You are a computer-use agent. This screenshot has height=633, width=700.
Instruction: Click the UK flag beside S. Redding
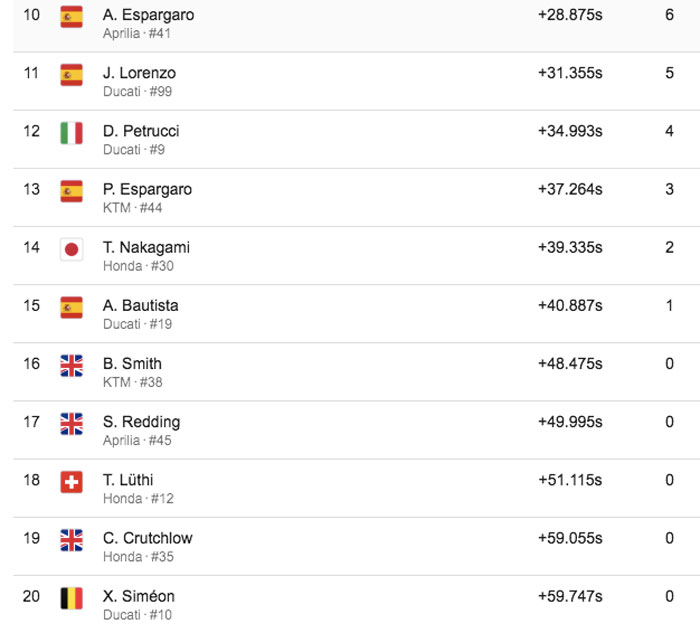pyautogui.click(x=71, y=424)
